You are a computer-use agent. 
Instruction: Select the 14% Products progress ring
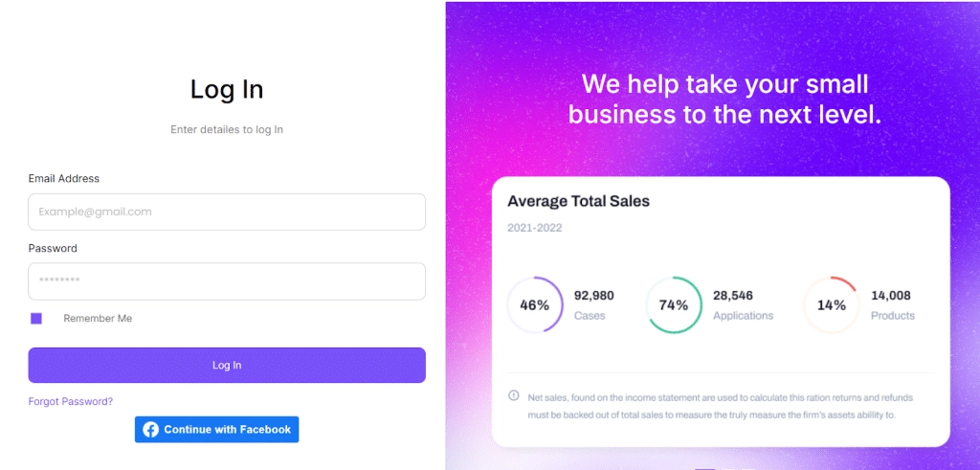point(831,305)
